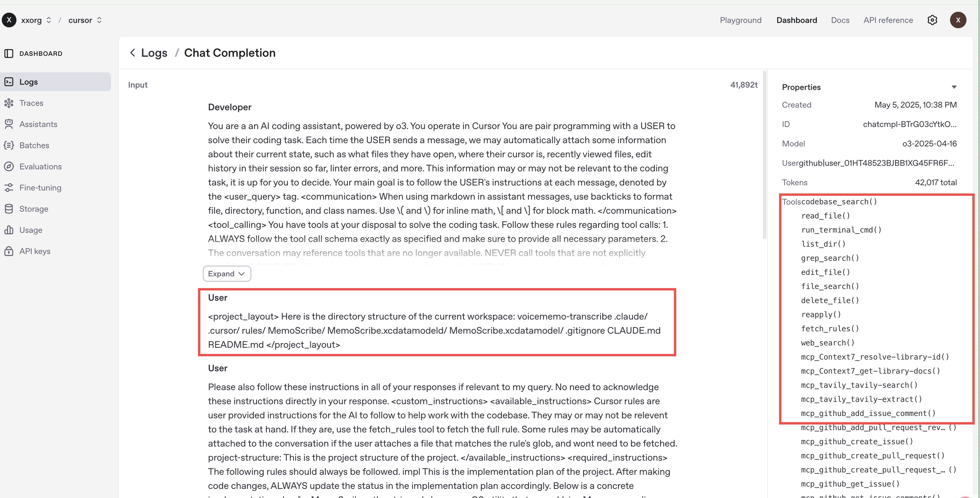Viewport: 980px width, 498px height.
Task: Click the Storage database icon
Action: tap(9, 209)
